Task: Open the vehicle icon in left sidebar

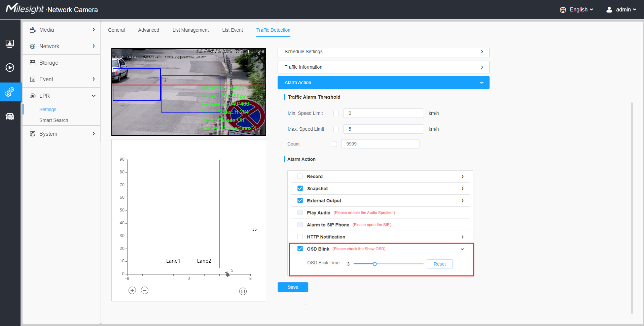Action: click(x=10, y=117)
